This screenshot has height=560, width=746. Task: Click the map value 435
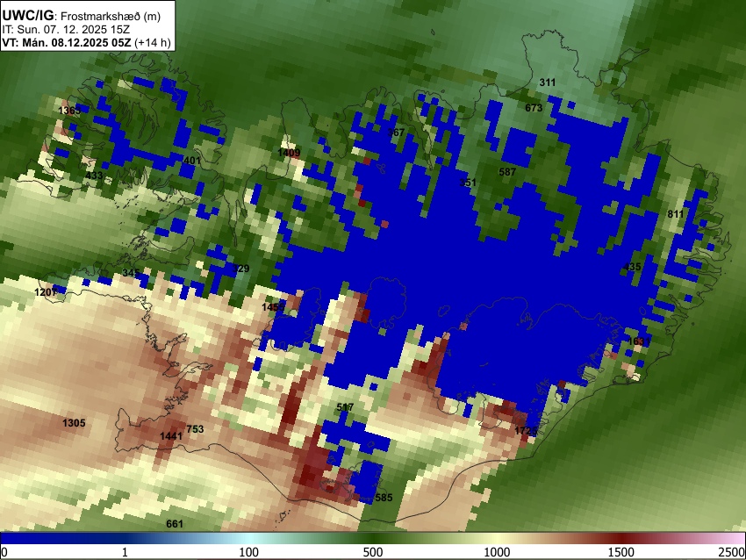click(x=632, y=267)
